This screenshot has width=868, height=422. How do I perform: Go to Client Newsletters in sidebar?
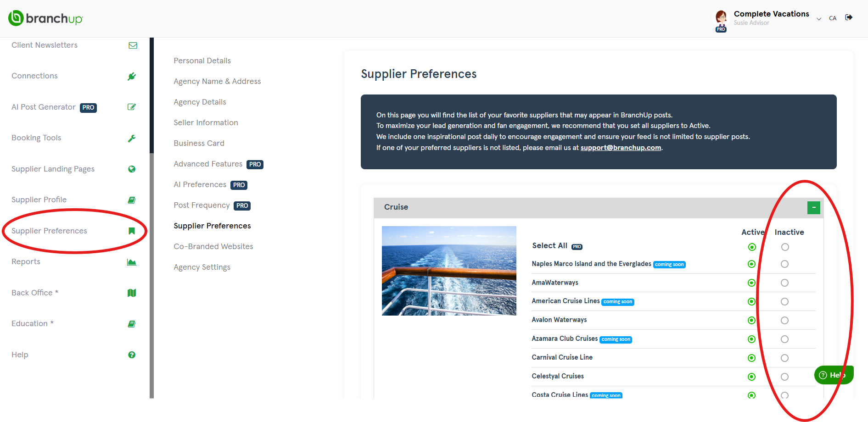pyautogui.click(x=45, y=45)
